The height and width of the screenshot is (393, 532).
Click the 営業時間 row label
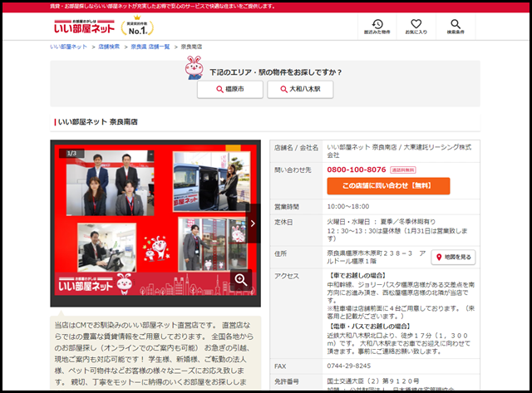[x=287, y=207]
